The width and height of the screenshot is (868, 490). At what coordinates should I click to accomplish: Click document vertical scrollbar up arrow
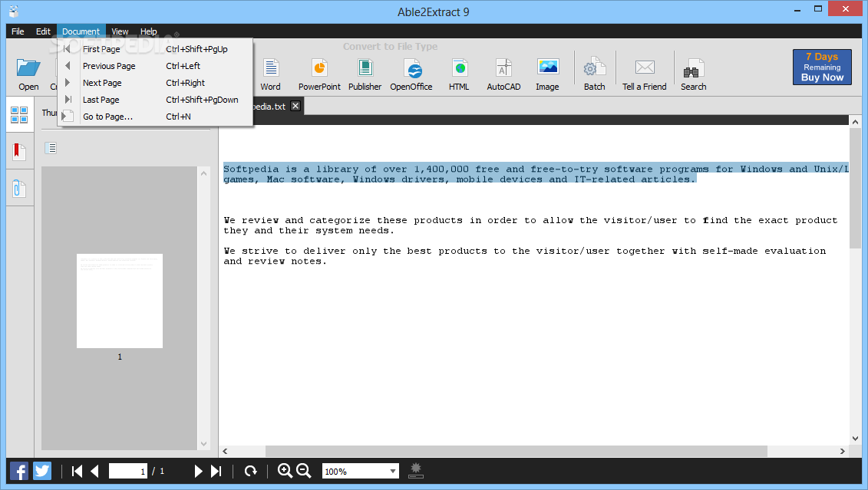click(x=855, y=122)
